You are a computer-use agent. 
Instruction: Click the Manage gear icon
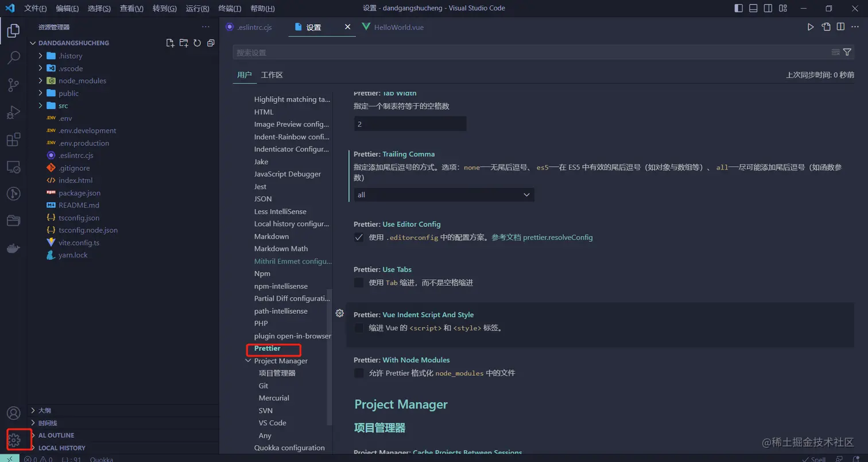[14, 440]
